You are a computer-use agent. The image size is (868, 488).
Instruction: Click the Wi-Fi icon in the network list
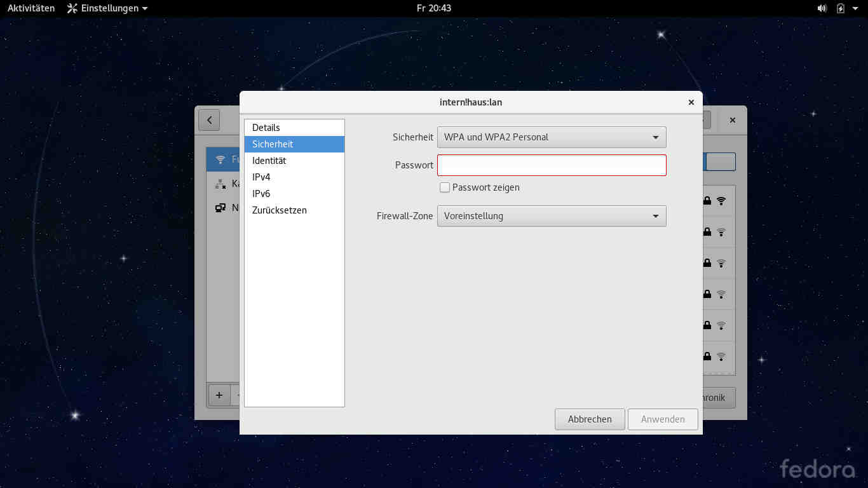(220, 159)
